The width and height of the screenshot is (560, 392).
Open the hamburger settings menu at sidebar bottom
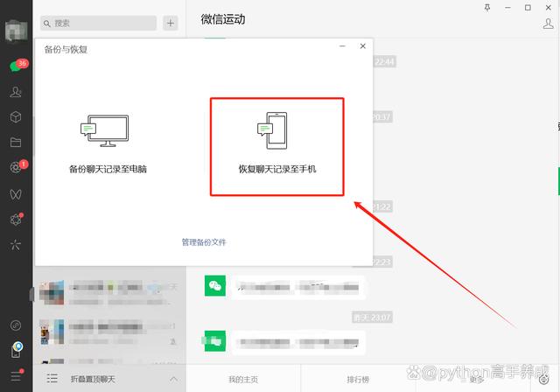16,376
